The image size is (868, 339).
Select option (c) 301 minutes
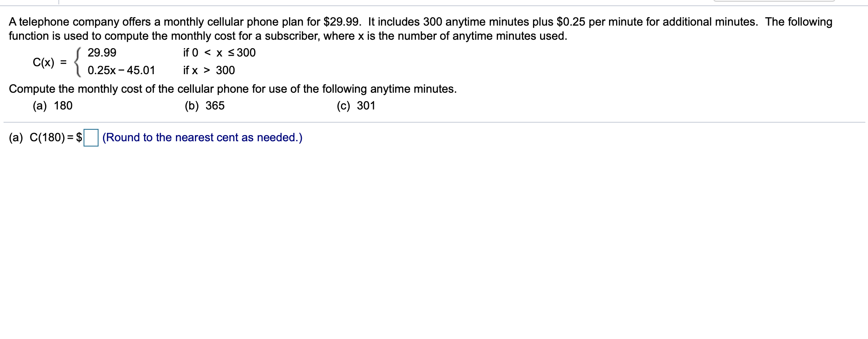coord(356,105)
